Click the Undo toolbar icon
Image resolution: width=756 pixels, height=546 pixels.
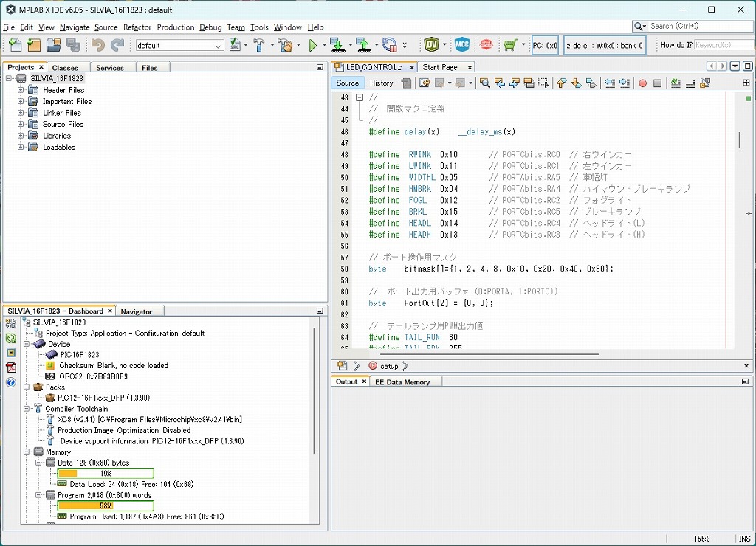point(98,45)
